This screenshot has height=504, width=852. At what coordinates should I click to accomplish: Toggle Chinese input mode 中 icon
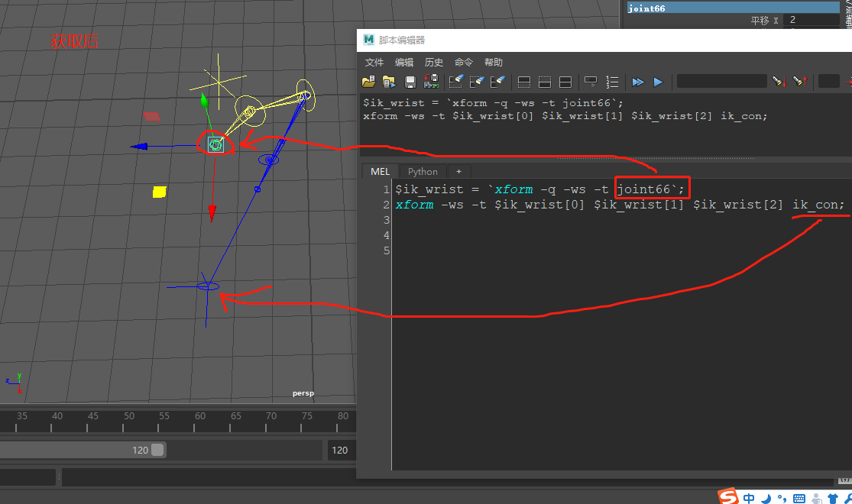pyautogui.click(x=749, y=498)
